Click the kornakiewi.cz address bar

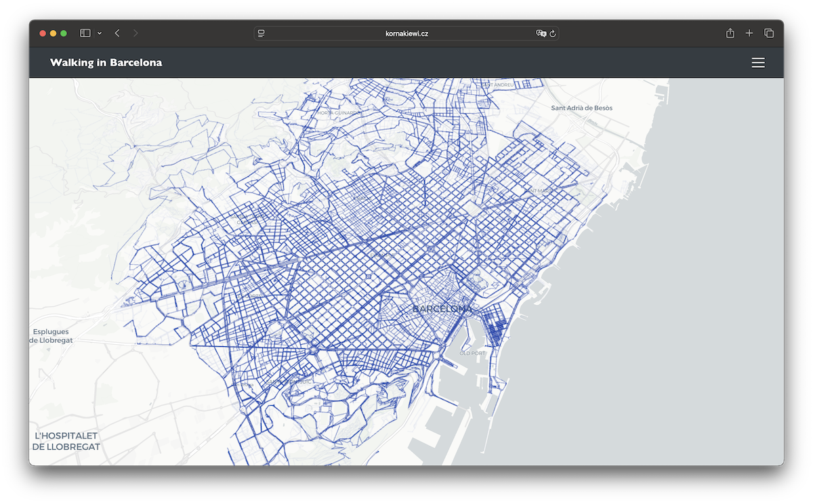pyautogui.click(x=406, y=33)
